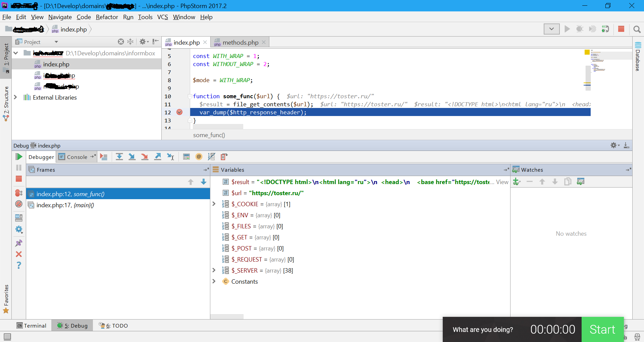This screenshot has height=342, width=644.
Task: Toggle show values addresses @ icon
Action: [199, 157]
